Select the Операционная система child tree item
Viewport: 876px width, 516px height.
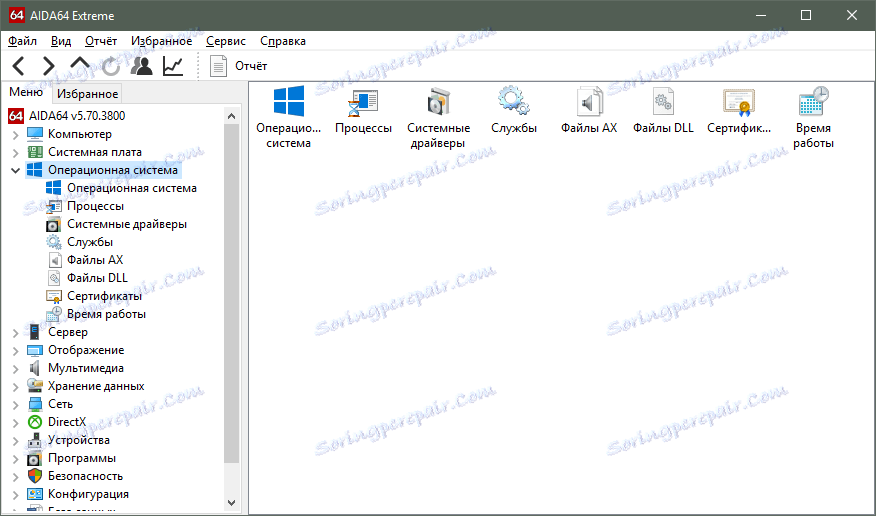pos(132,188)
